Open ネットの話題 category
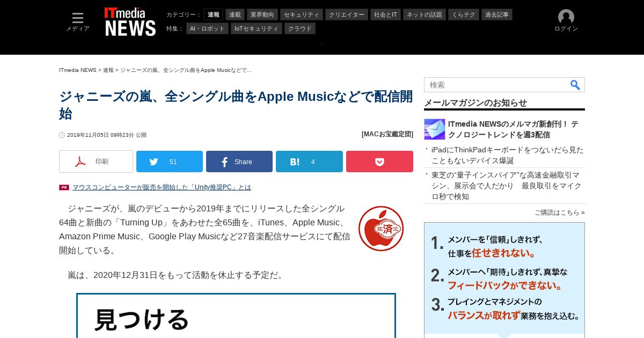 click(425, 14)
